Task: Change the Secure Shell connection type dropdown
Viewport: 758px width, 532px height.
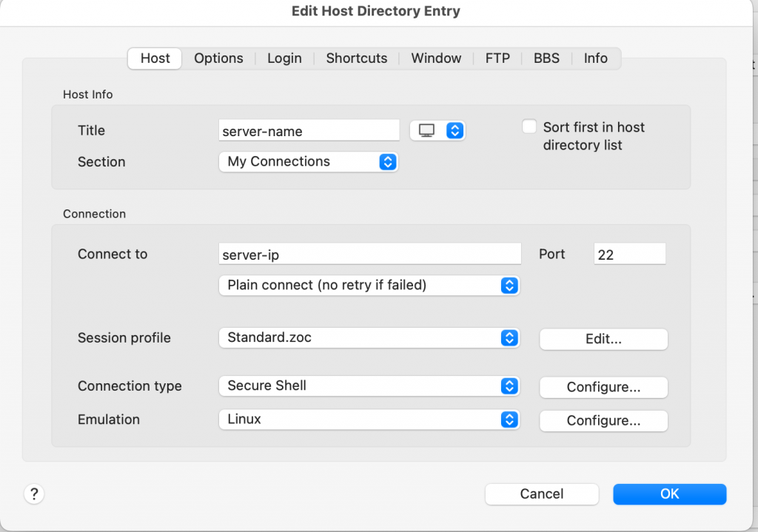Action: 369,386
